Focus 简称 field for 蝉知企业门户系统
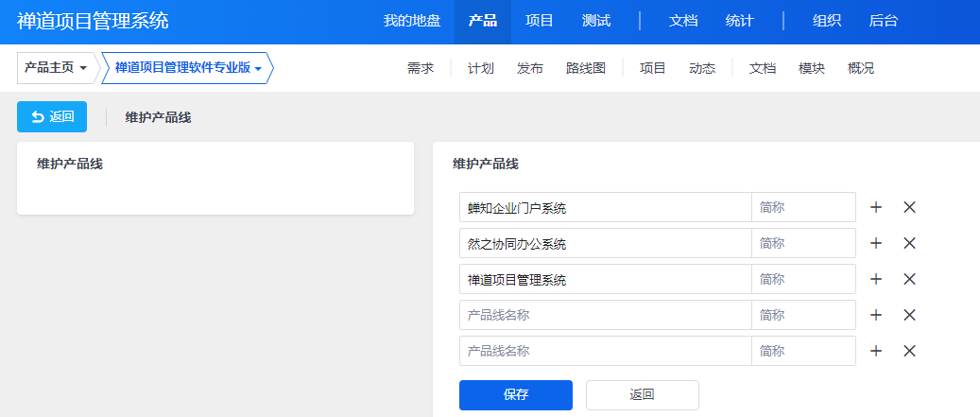Screen dimensions: 980x417 pyautogui.click(x=803, y=208)
